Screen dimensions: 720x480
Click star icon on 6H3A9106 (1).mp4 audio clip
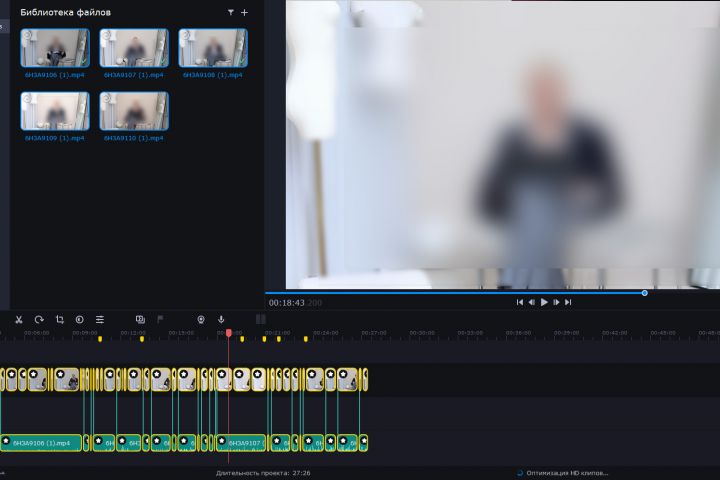[x=6, y=441]
